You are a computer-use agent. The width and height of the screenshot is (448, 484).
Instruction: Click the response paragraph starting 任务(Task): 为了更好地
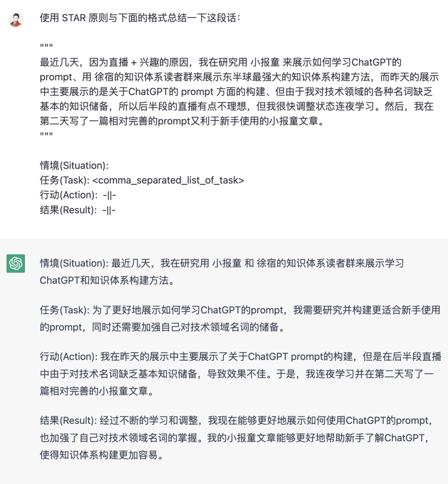coord(240,319)
